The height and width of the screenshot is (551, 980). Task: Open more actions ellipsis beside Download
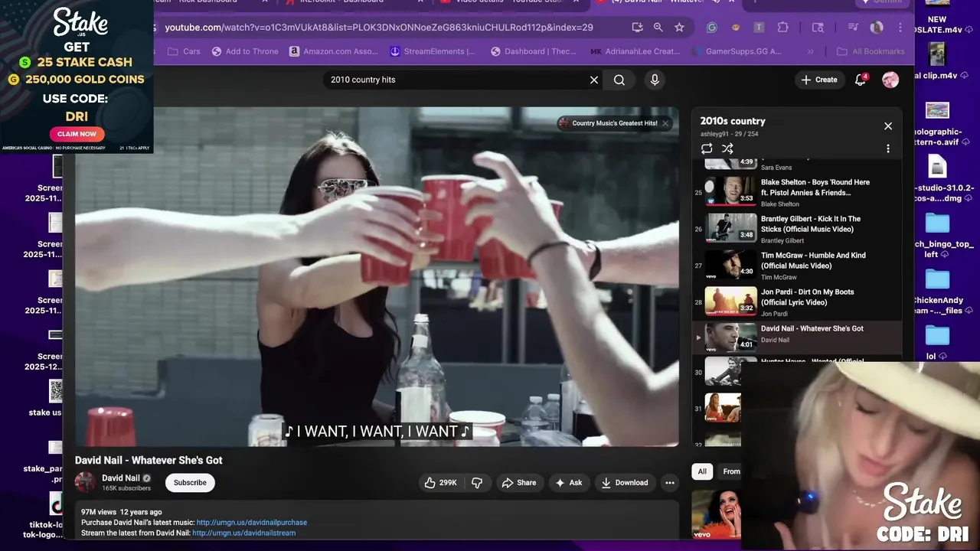click(670, 483)
